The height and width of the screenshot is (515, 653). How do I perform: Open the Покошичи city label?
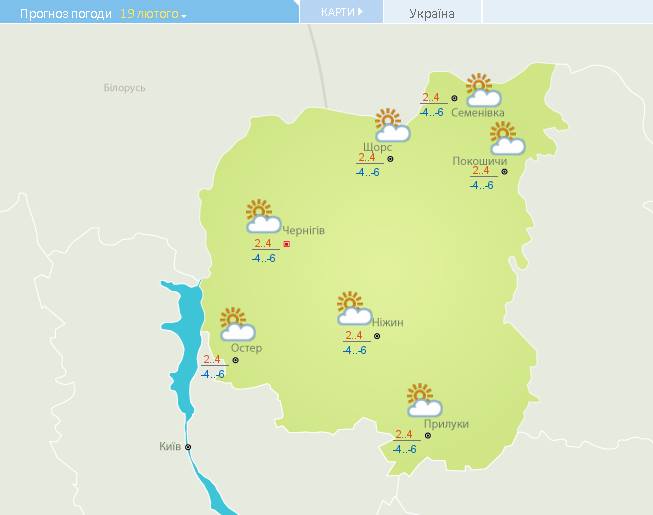(x=480, y=161)
